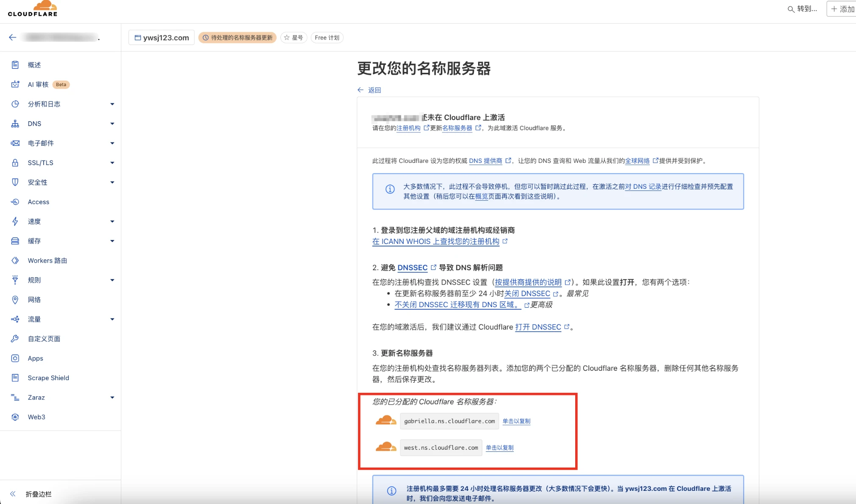
Task: Expand the Zaraz submenu arrow
Action: [x=112, y=398]
